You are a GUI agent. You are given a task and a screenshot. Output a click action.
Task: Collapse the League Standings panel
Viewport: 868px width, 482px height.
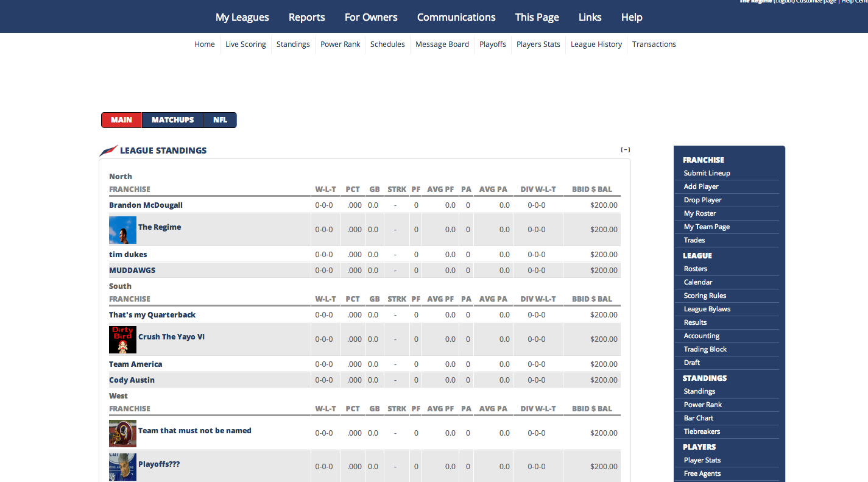[x=626, y=150]
